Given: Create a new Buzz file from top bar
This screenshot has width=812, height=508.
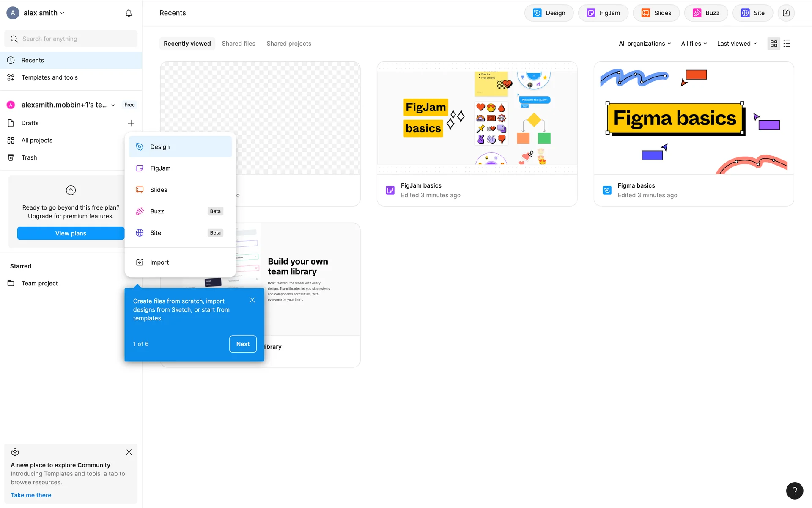Looking at the screenshot, I should click(x=706, y=13).
